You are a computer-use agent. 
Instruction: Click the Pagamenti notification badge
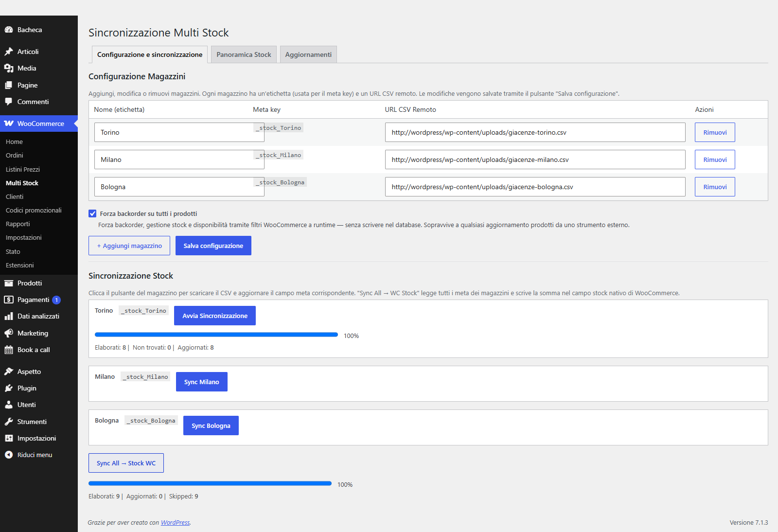pos(56,300)
